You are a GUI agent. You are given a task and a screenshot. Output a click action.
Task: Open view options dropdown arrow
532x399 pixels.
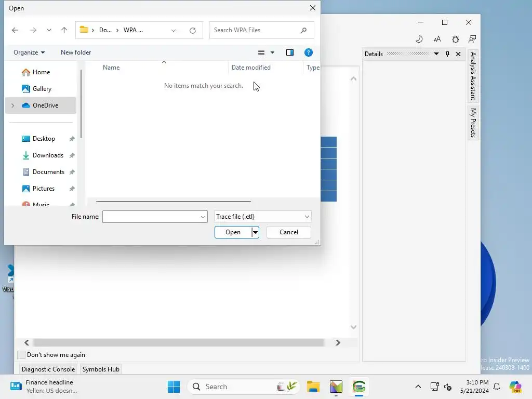[272, 52]
